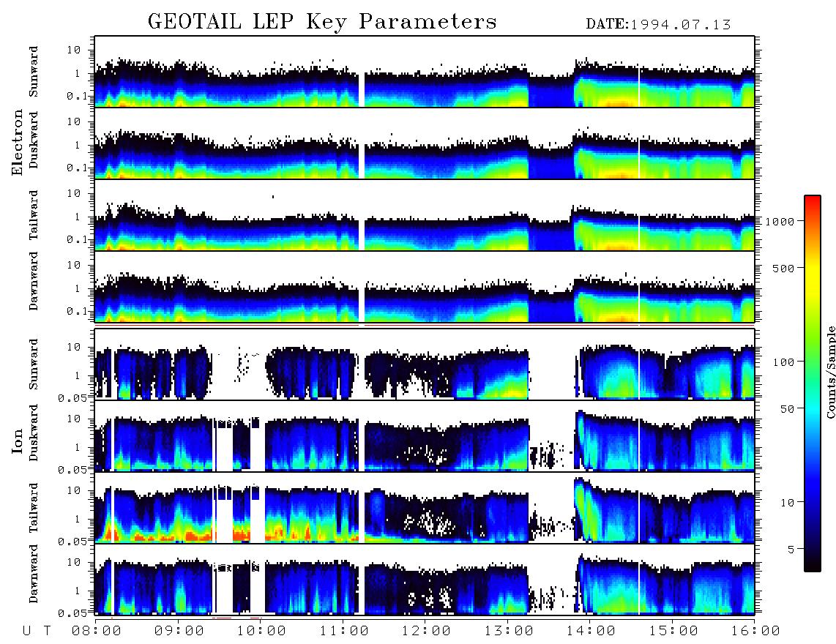Select the Electron Duskward axis label
836x644 pixels.
click(34, 140)
